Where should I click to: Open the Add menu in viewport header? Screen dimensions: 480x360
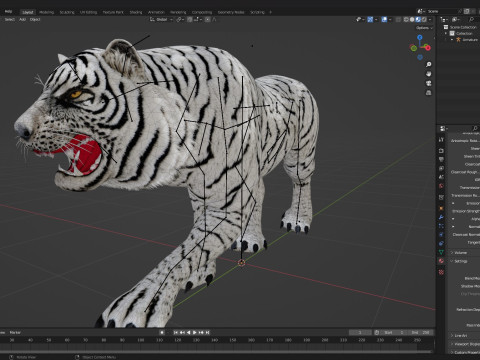[22, 20]
